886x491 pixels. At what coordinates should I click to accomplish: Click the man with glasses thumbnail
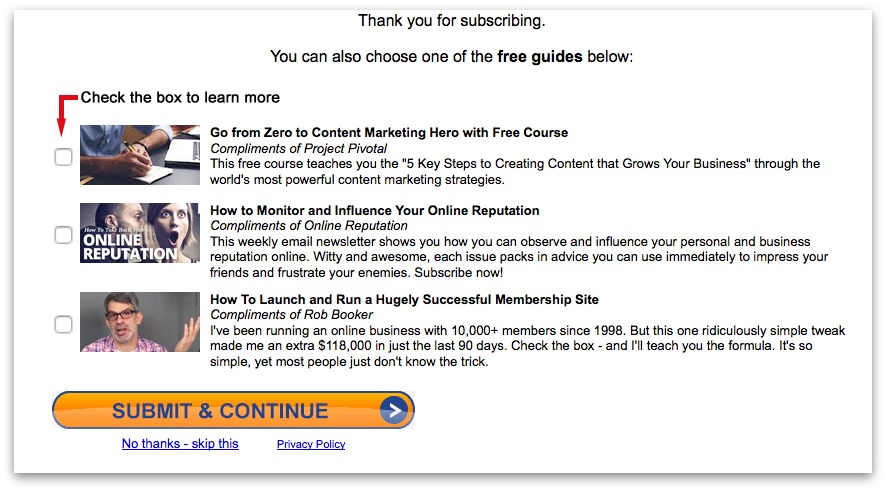coord(140,322)
